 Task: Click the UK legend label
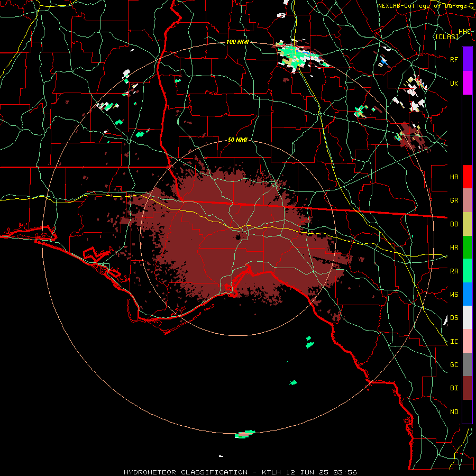[454, 83]
